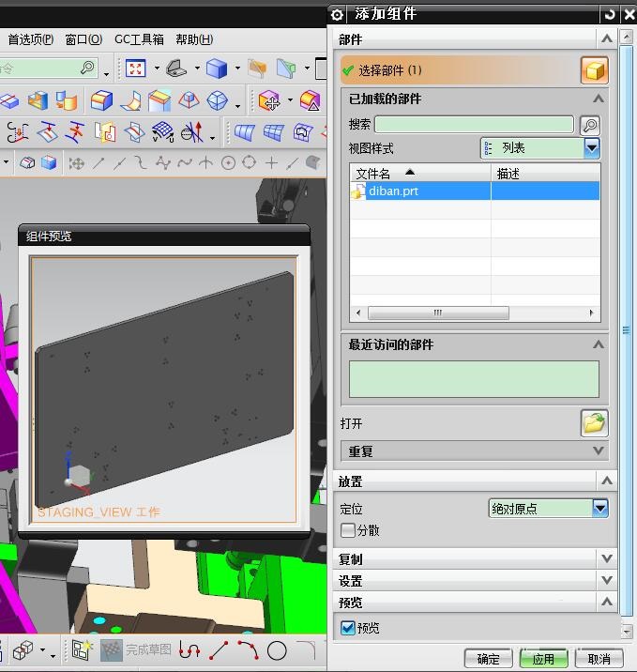Click the Create Sketch icon with yellow star

tap(82, 649)
